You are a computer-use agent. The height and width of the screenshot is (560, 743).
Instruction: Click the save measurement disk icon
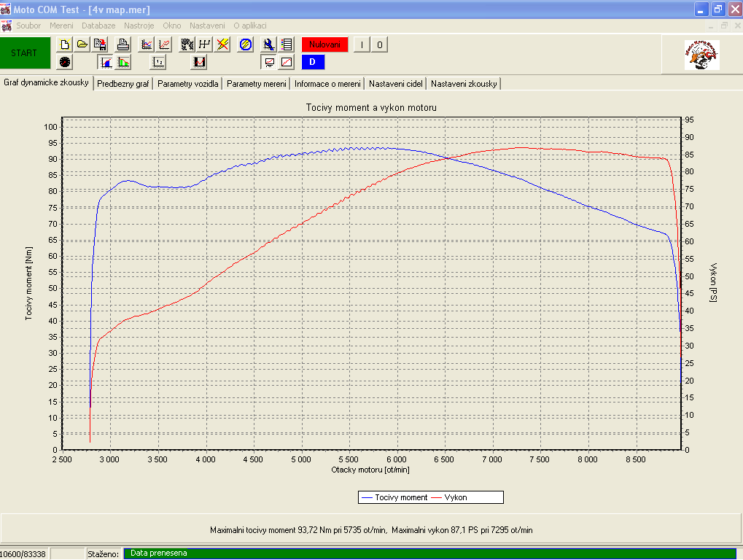tap(100, 44)
